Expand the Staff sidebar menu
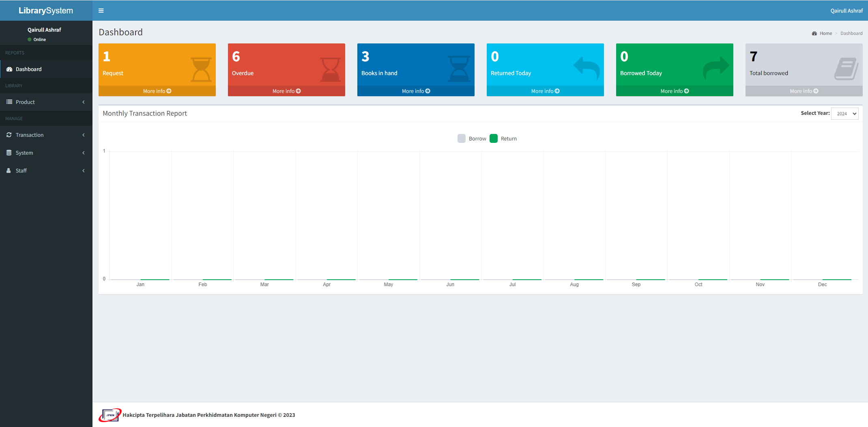 tap(46, 170)
